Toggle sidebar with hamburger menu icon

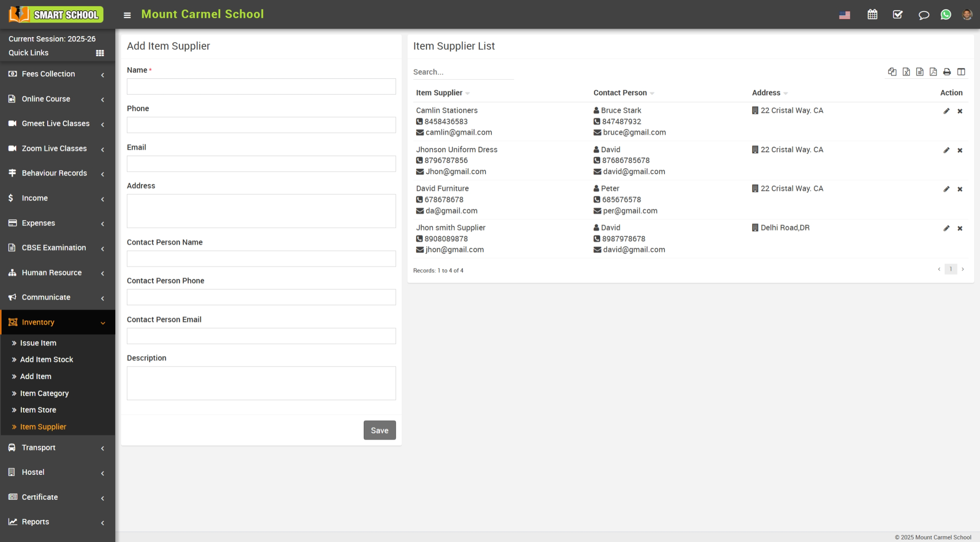[x=127, y=15]
